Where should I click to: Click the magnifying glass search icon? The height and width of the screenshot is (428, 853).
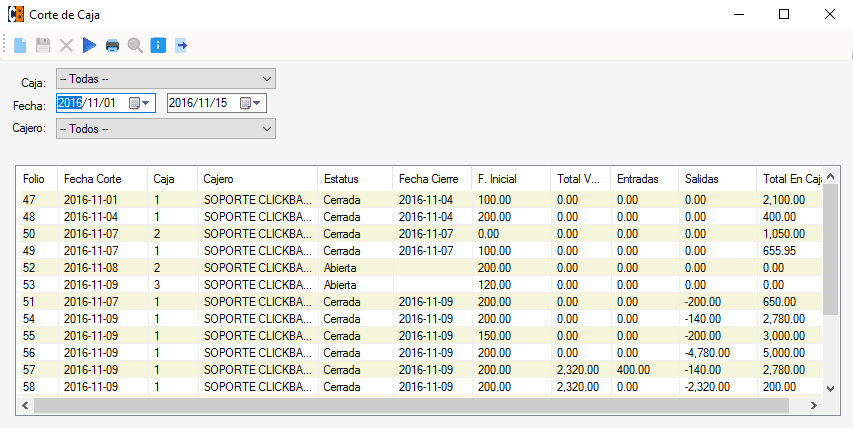pos(135,46)
